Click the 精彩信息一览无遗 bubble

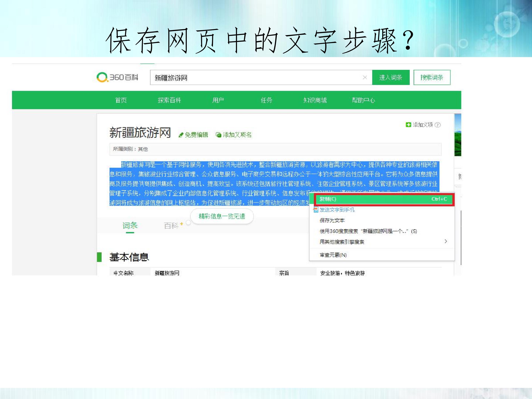pos(222,216)
